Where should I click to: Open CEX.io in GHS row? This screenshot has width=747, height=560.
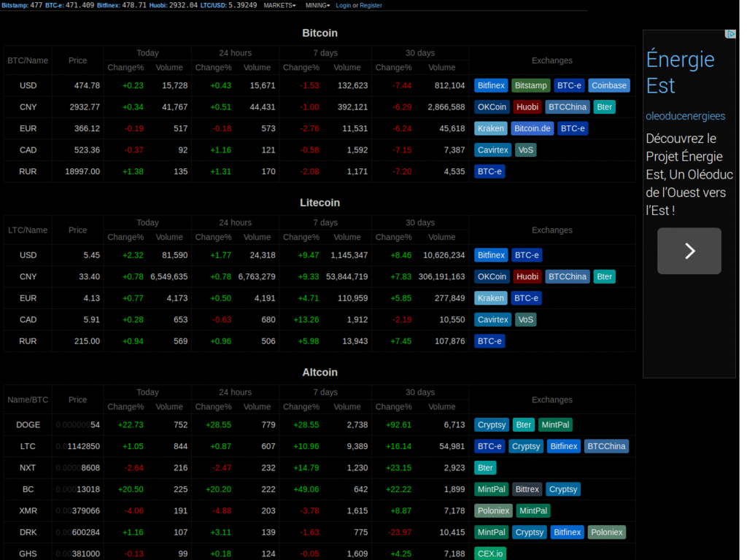489,553
